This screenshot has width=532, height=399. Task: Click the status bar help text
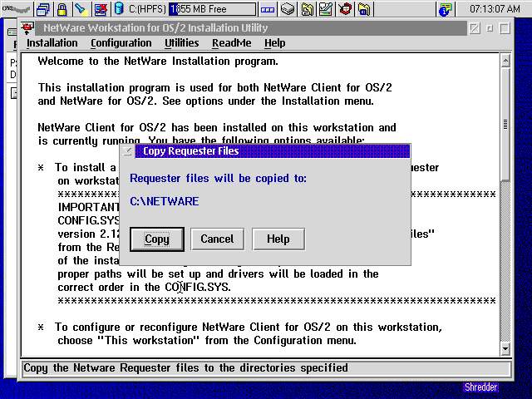185,367
